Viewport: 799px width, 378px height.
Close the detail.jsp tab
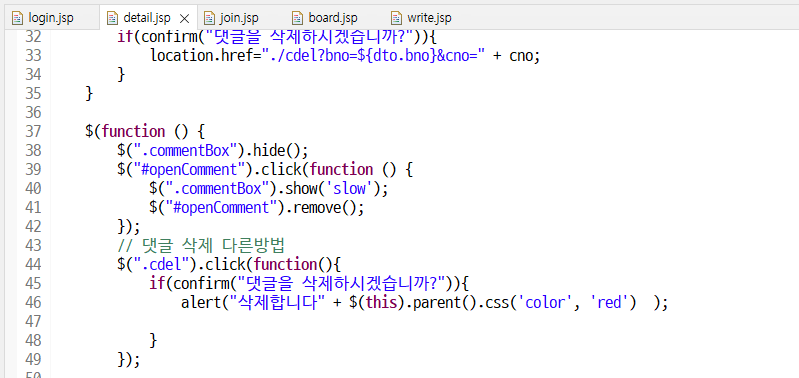pos(185,19)
